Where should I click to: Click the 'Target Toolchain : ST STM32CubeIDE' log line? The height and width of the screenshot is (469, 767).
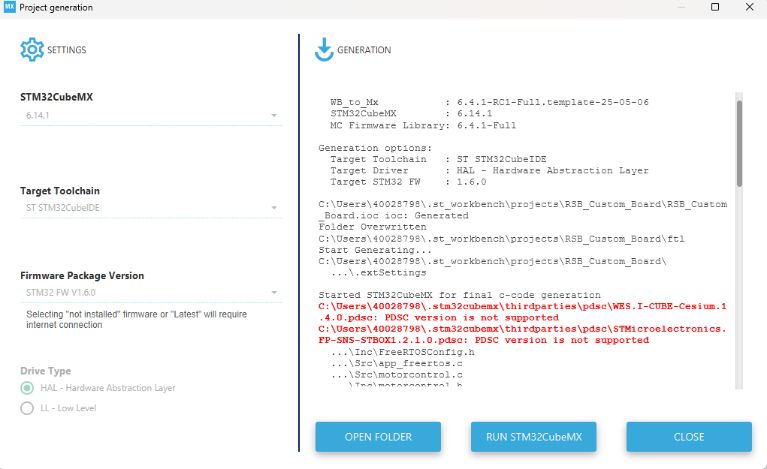(438, 159)
